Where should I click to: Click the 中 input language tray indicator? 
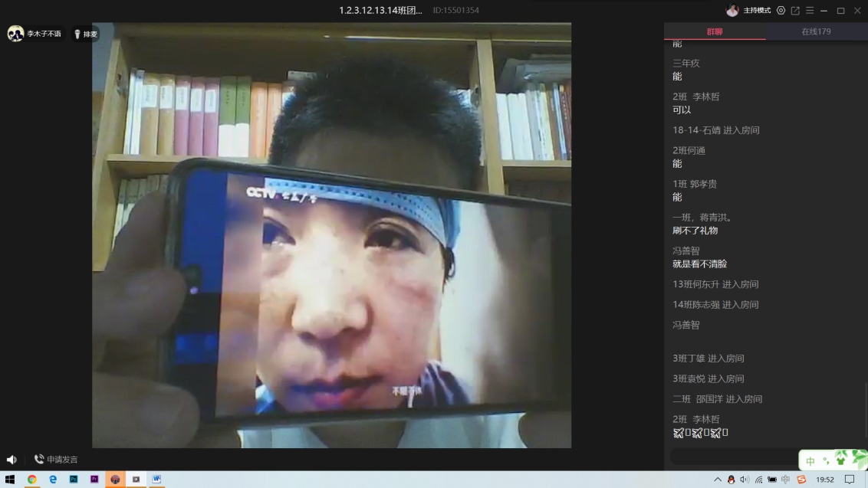785,480
